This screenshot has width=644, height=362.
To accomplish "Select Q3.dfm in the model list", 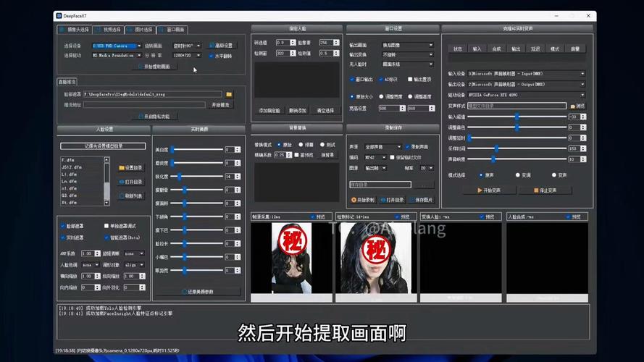I will 69,195.
